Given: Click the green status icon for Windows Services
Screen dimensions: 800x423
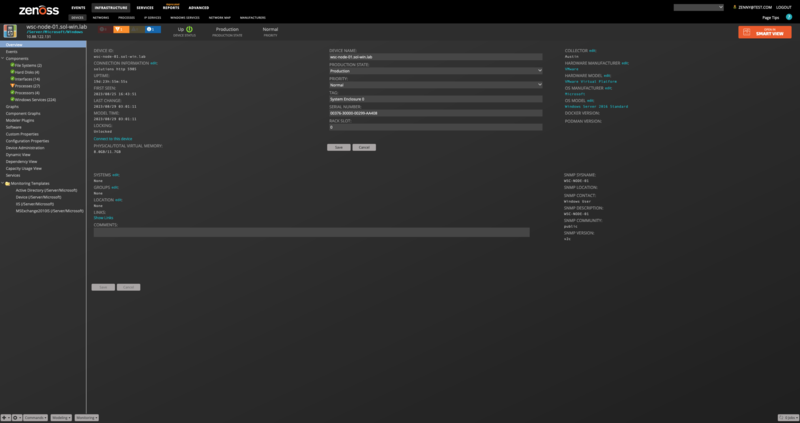Looking at the screenshot, I should coord(12,99).
